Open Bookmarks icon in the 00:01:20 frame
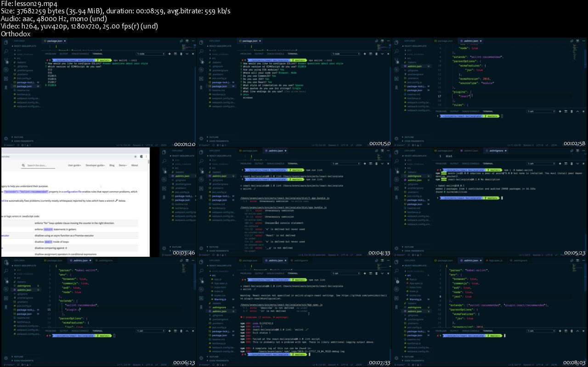The image size is (588, 367). click(x=6, y=87)
